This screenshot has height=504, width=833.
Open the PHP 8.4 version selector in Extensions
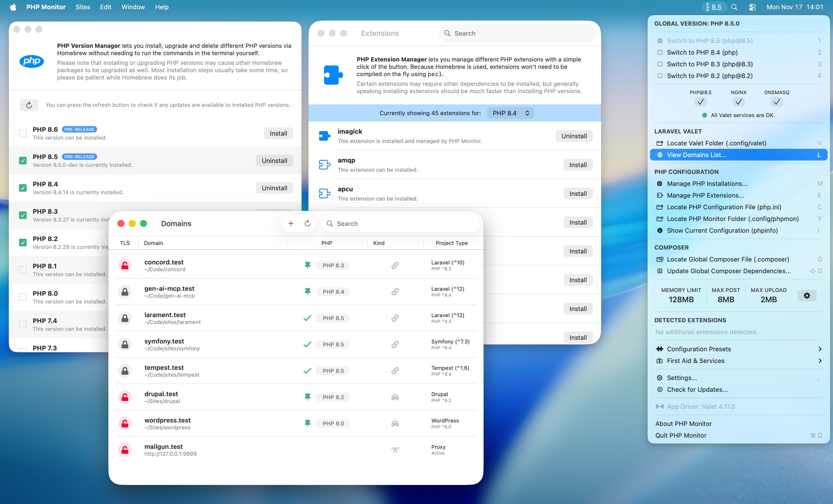point(510,113)
